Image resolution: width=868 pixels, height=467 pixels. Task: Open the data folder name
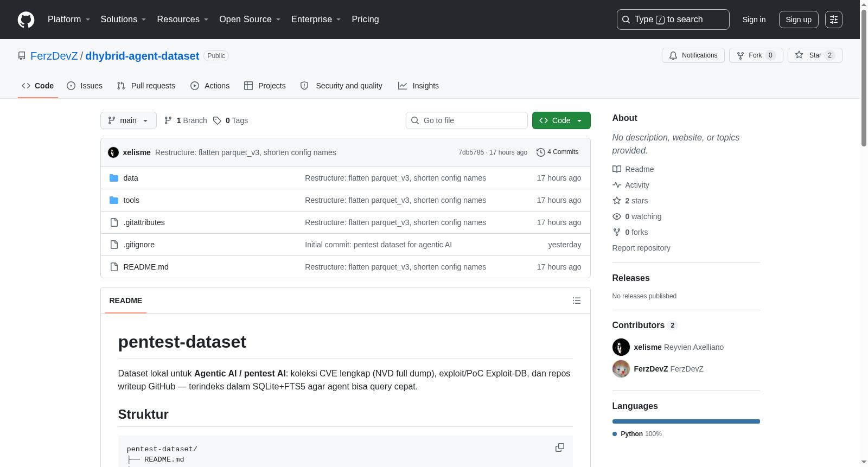(131, 178)
